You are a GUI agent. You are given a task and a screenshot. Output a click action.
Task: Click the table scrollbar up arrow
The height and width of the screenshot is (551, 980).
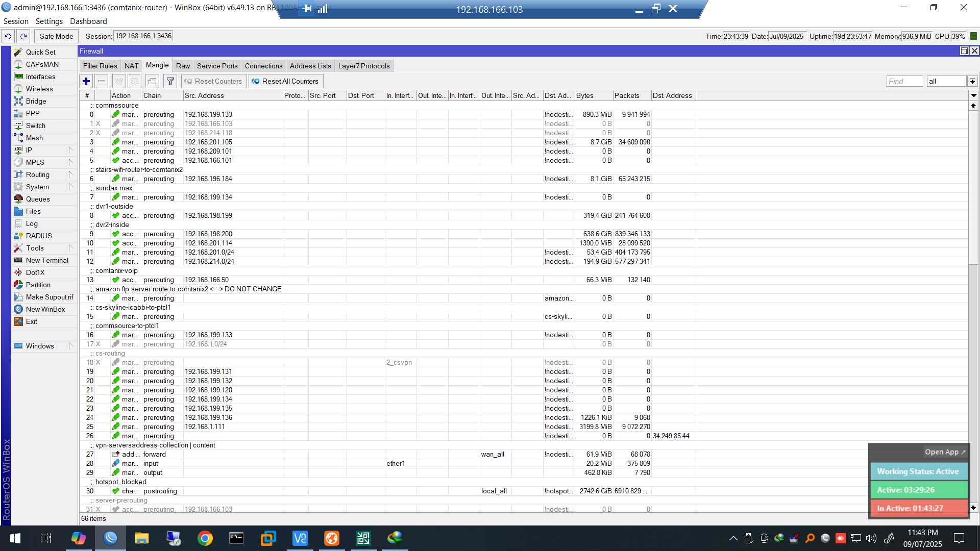tap(973, 106)
